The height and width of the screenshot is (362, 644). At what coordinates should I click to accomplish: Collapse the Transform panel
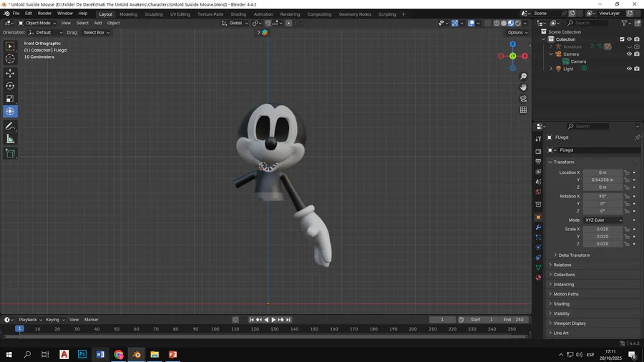(550, 162)
